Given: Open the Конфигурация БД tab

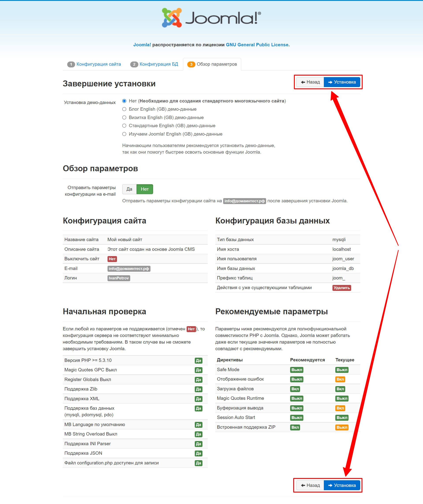Looking at the screenshot, I should (159, 64).
